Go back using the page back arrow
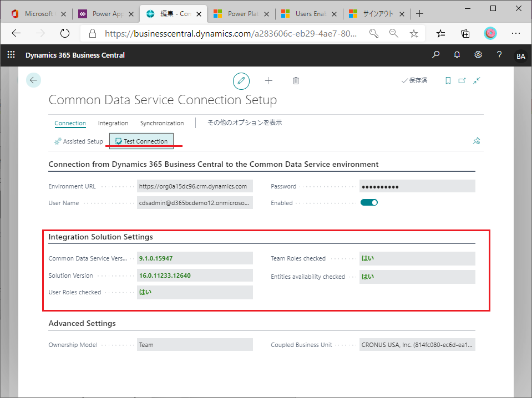The image size is (532, 398). [x=34, y=80]
